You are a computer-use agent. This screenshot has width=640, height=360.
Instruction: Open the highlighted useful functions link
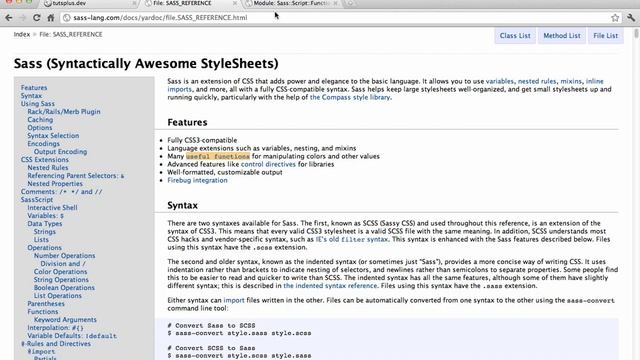coord(218,156)
